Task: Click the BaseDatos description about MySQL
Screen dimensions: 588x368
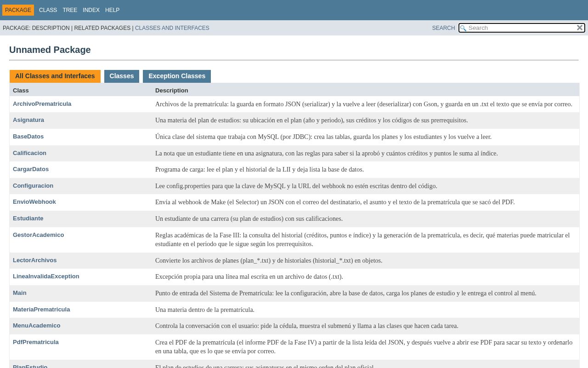Action: pos(323,137)
